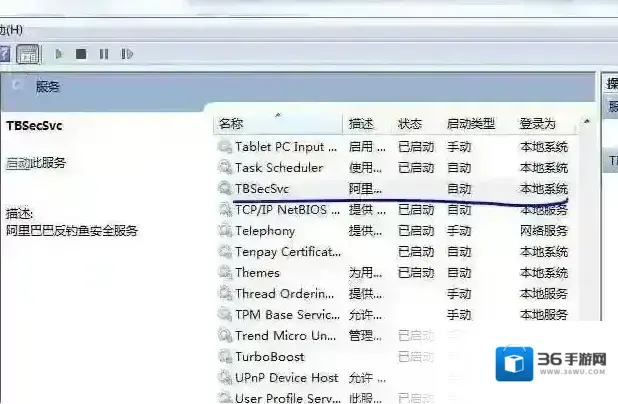Click the Start Service play icon

(59, 54)
